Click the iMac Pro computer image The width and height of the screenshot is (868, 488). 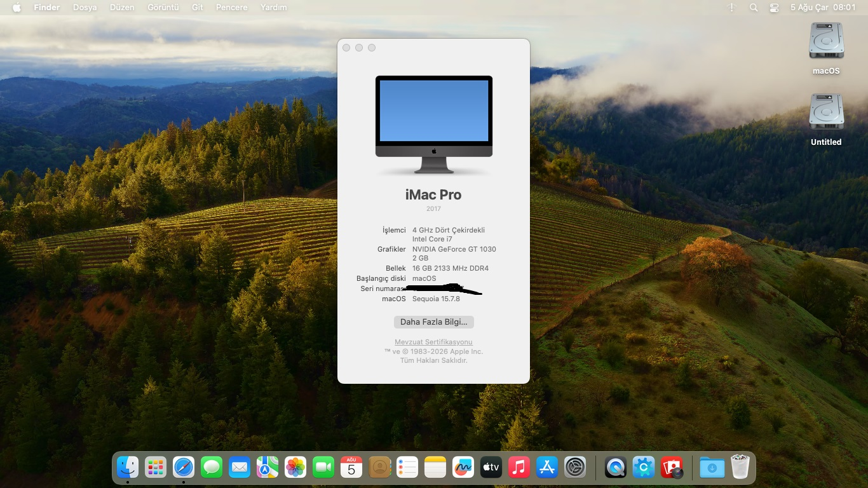tap(434, 125)
